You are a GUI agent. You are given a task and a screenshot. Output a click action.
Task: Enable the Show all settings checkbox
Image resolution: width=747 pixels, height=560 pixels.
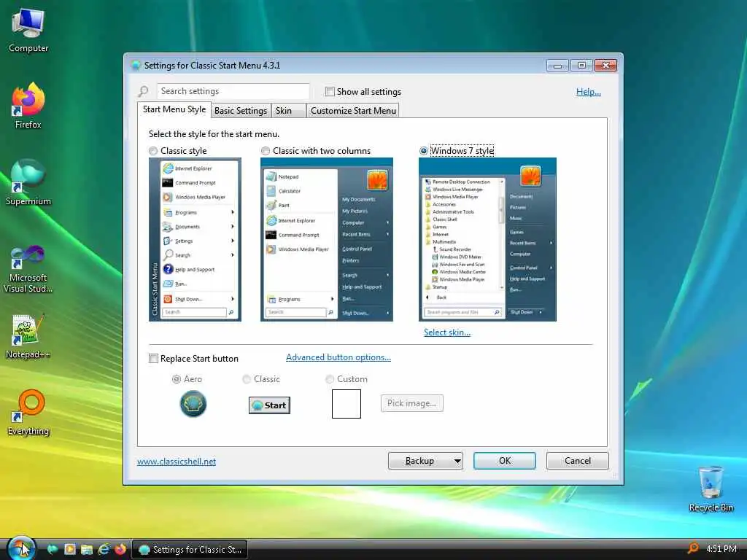330,91
